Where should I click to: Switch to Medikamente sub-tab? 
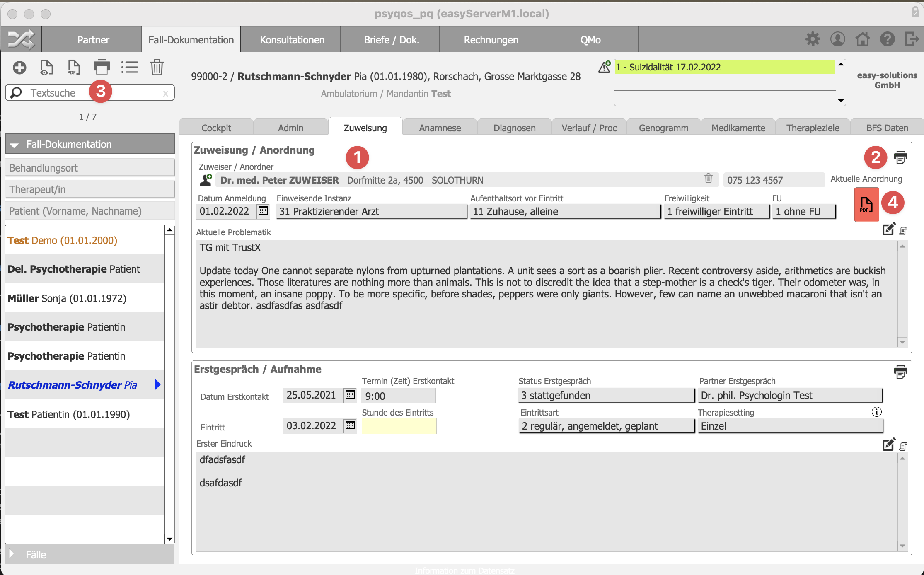(x=738, y=128)
